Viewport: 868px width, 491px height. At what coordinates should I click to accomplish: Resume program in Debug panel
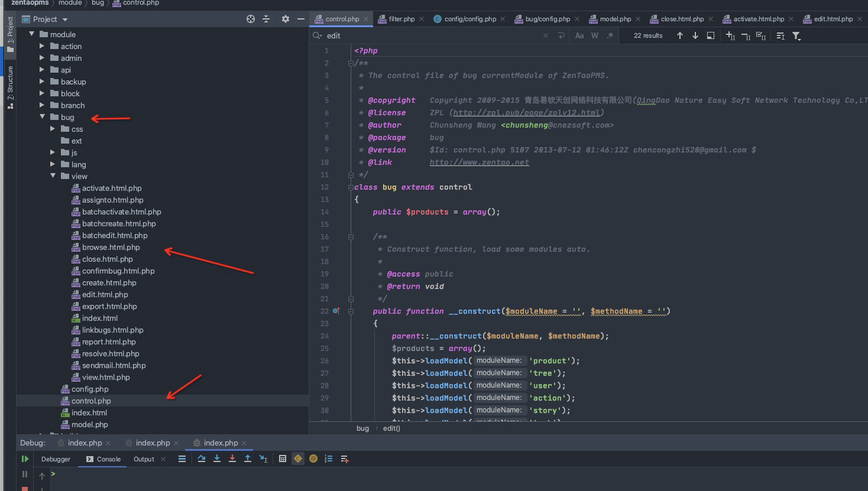[x=25, y=459]
